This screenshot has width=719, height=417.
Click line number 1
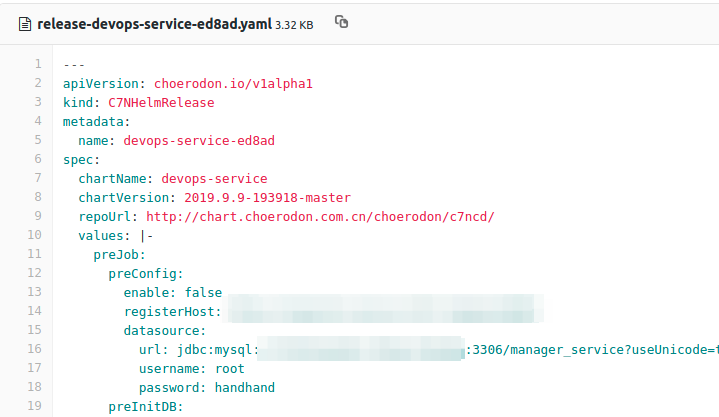(38, 66)
